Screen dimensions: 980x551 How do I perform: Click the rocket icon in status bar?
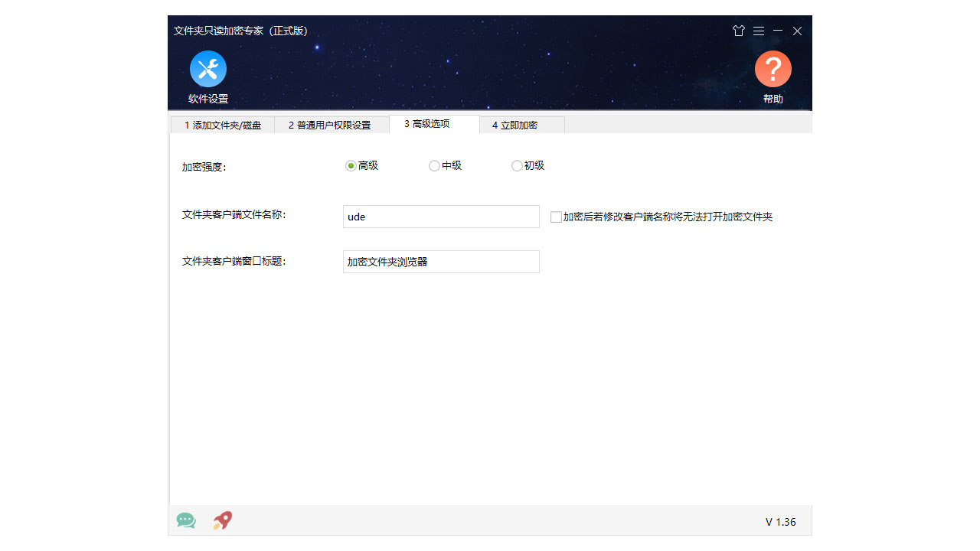pyautogui.click(x=223, y=520)
